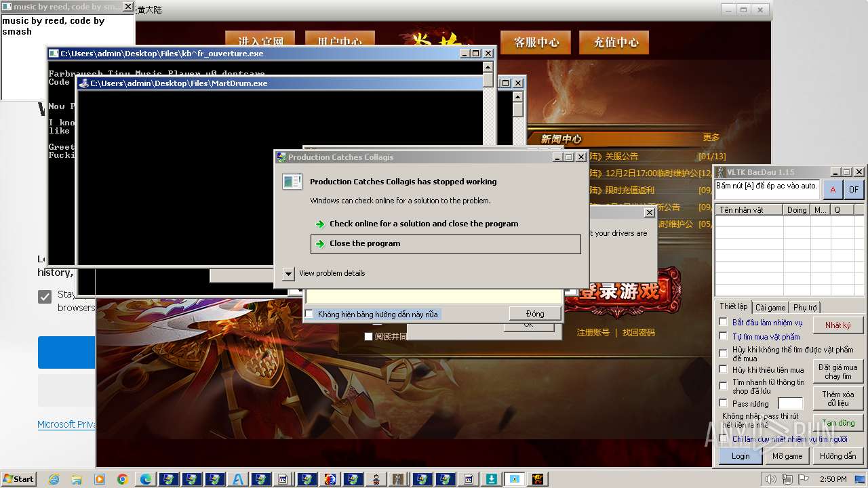Screen dimensions: 868x488
Task: Click the MartDrum.exe console title icon
Action: 83,83
